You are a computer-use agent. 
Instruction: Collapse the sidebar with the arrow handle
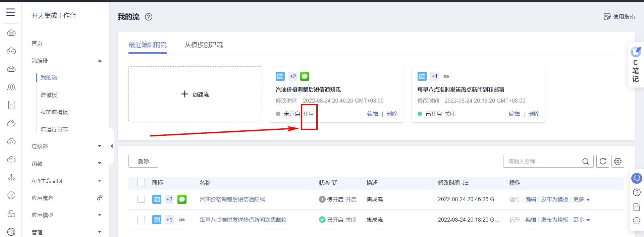coord(111,146)
